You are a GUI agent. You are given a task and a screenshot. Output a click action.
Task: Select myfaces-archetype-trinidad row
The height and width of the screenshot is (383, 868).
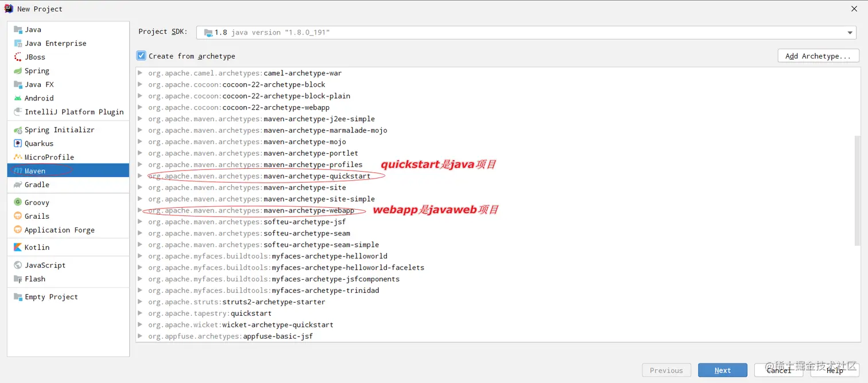coord(495,290)
